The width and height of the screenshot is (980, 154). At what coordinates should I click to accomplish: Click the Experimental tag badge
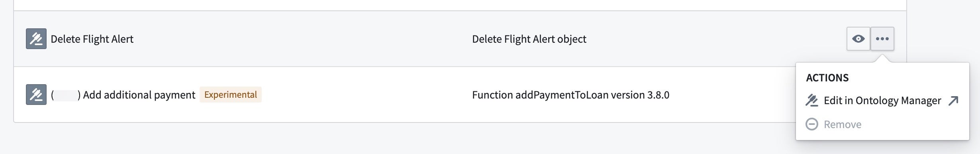231,95
